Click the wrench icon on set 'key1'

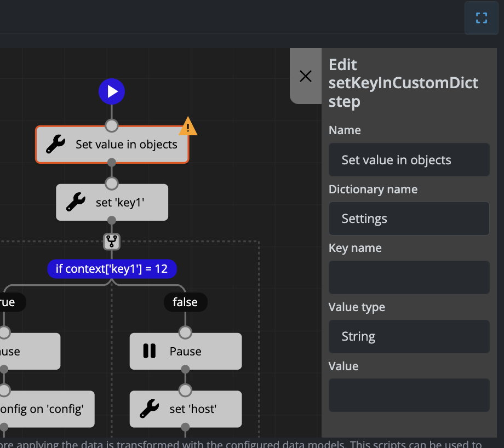pyautogui.click(x=76, y=202)
